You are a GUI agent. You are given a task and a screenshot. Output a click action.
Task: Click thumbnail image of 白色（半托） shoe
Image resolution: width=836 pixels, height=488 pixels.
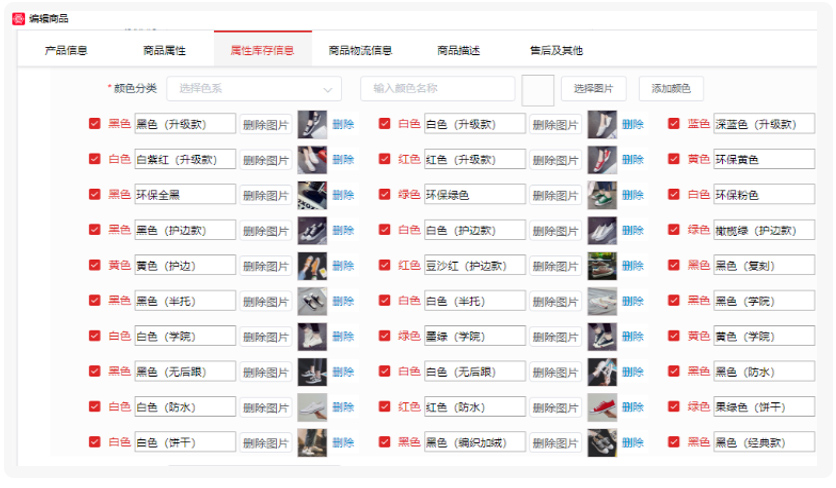602,301
